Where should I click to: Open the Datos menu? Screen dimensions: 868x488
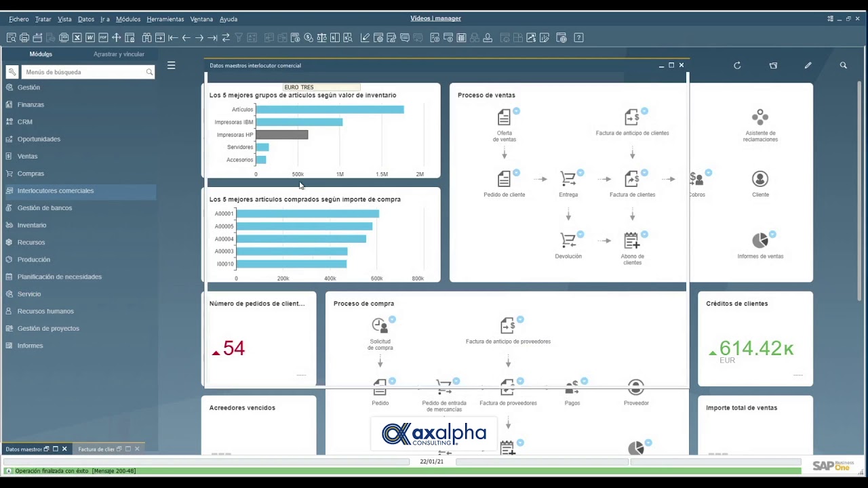86,19
